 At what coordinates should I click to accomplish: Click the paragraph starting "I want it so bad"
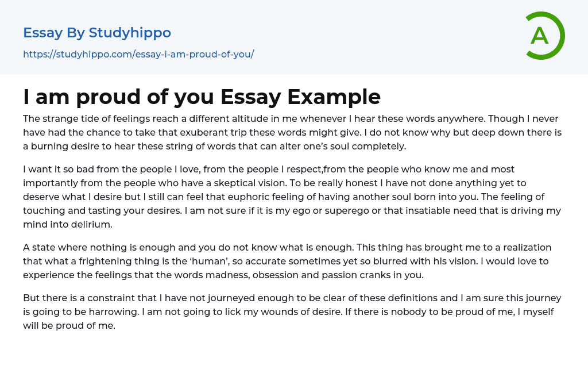(292, 197)
